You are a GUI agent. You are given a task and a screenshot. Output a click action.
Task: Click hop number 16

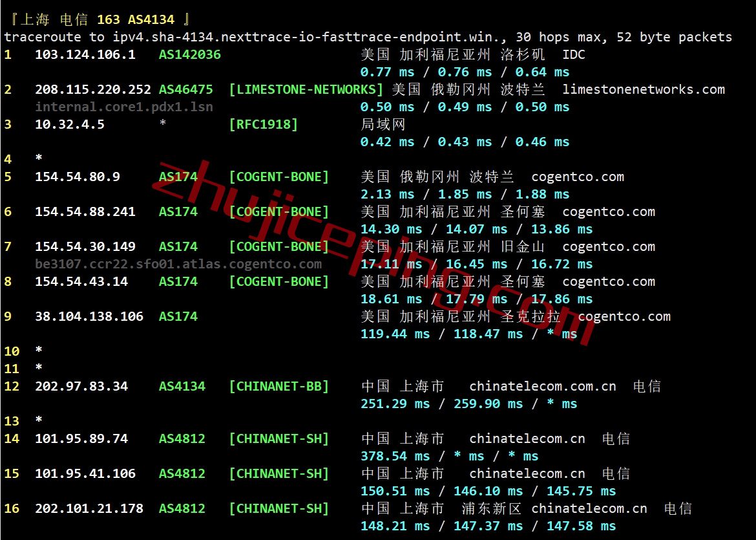(x=12, y=508)
